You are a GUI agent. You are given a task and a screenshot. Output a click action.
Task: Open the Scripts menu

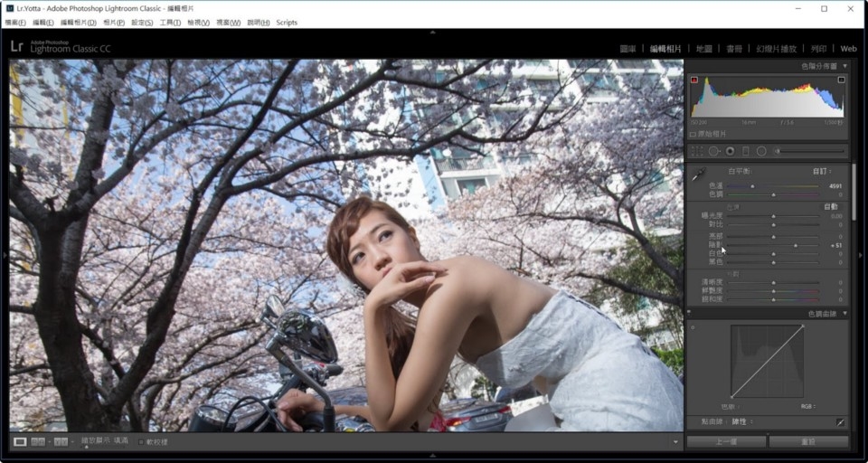287,23
